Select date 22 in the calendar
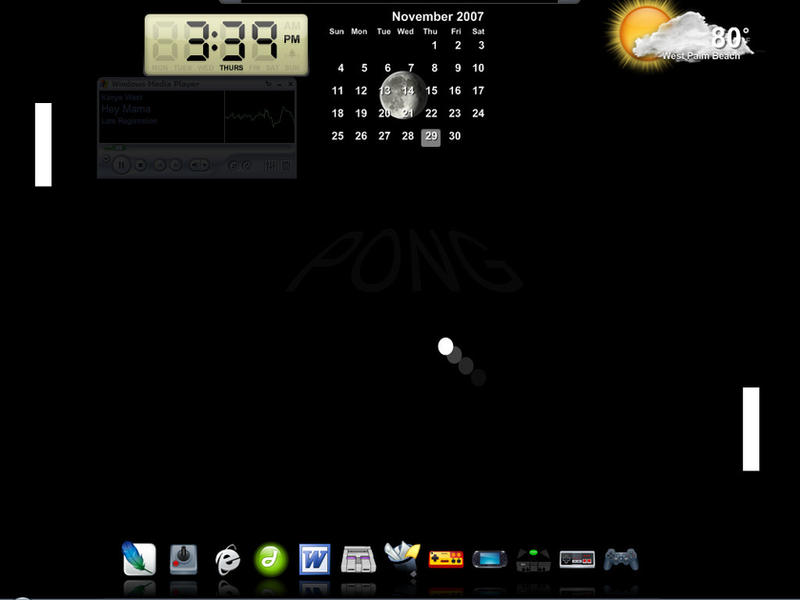The height and width of the screenshot is (600, 800). coord(431,113)
